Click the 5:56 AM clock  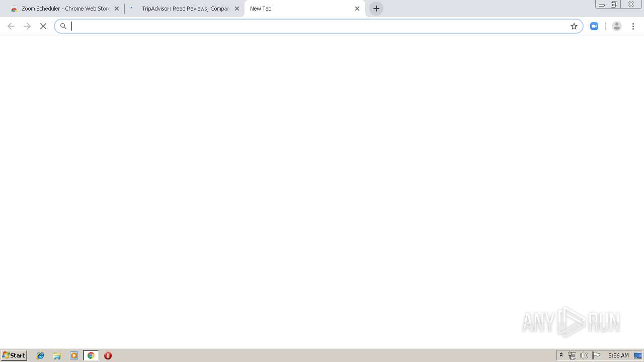(618, 355)
